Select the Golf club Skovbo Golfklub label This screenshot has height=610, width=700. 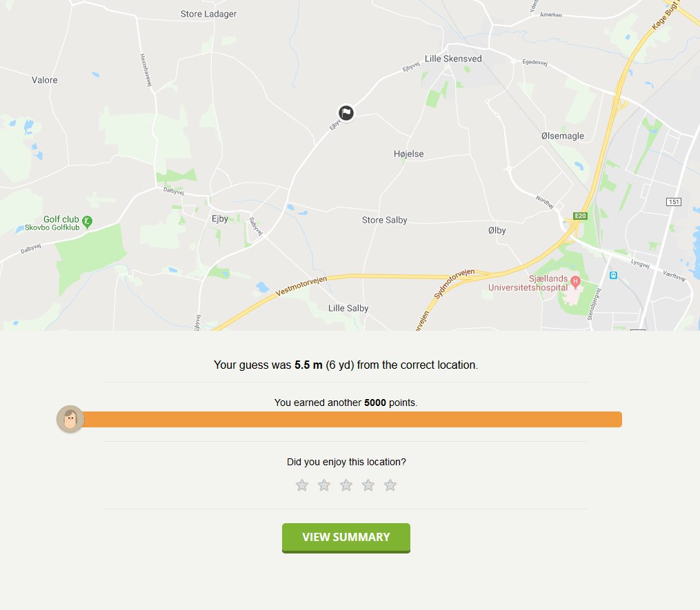point(52,223)
